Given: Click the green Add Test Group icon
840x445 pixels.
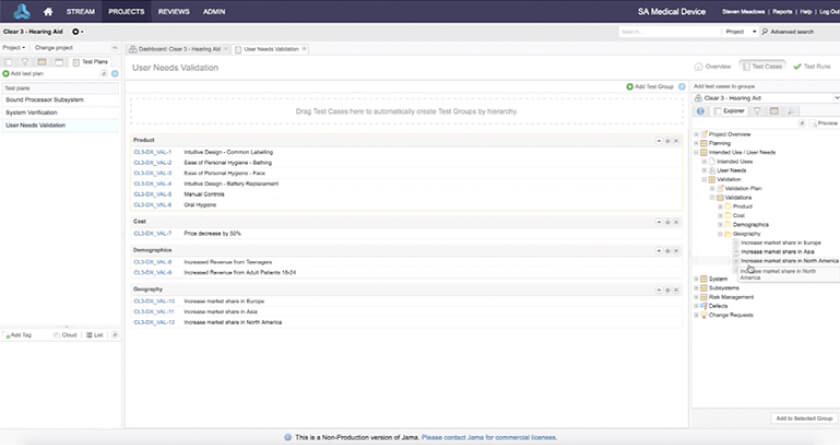Looking at the screenshot, I should tap(630, 87).
